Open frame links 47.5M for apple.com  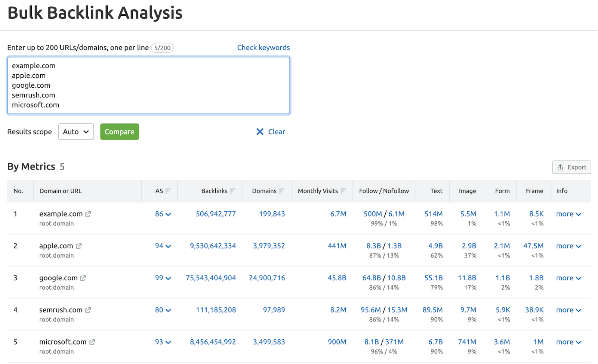coord(533,246)
